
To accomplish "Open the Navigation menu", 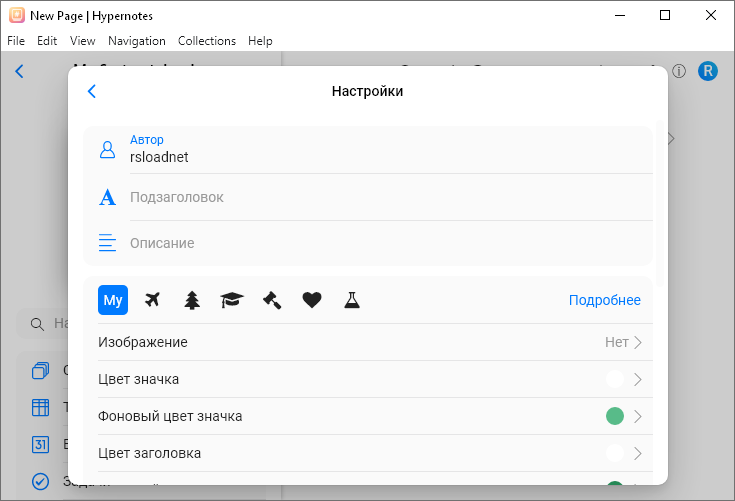I will click(x=137, y=41).
